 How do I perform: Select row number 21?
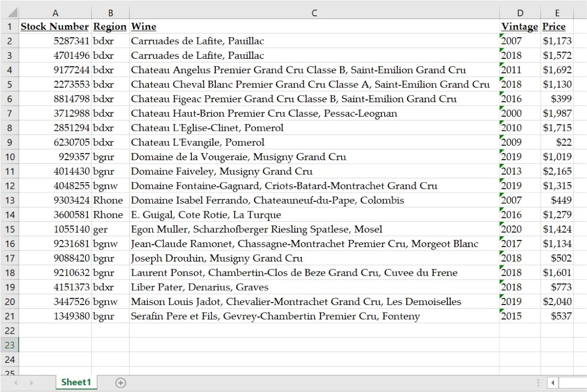[x=10, y=316]
